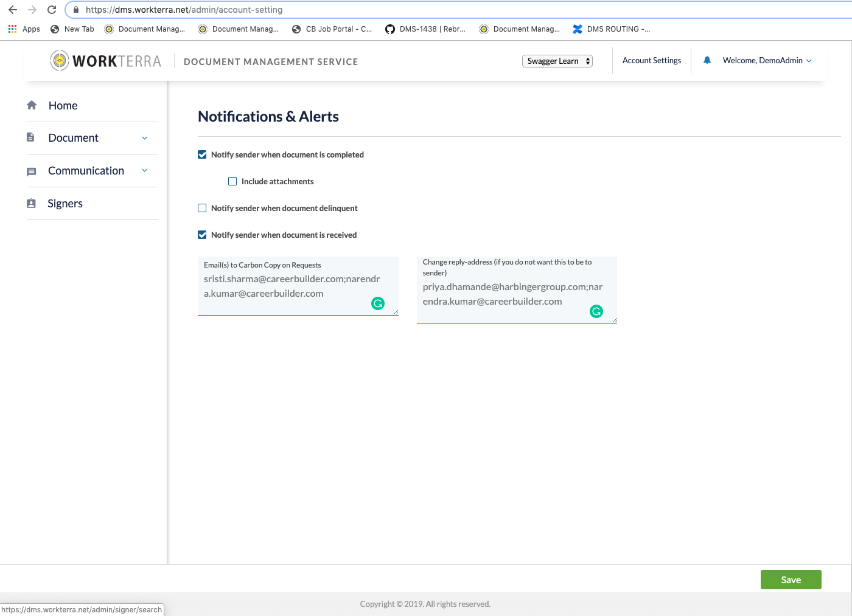The height and width of the screenshot is (616, 852).
Task: Open Account Settings in the header
Action: point(652,60)
